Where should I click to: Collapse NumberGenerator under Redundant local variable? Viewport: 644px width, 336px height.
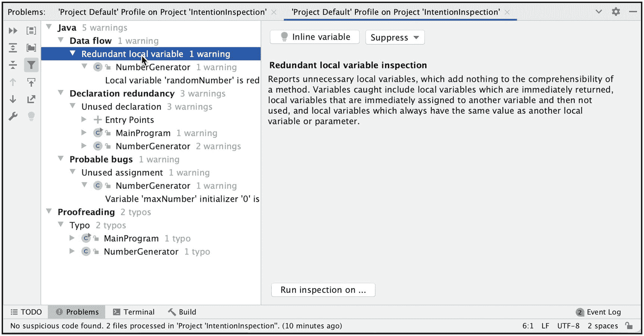coord(85,66)
